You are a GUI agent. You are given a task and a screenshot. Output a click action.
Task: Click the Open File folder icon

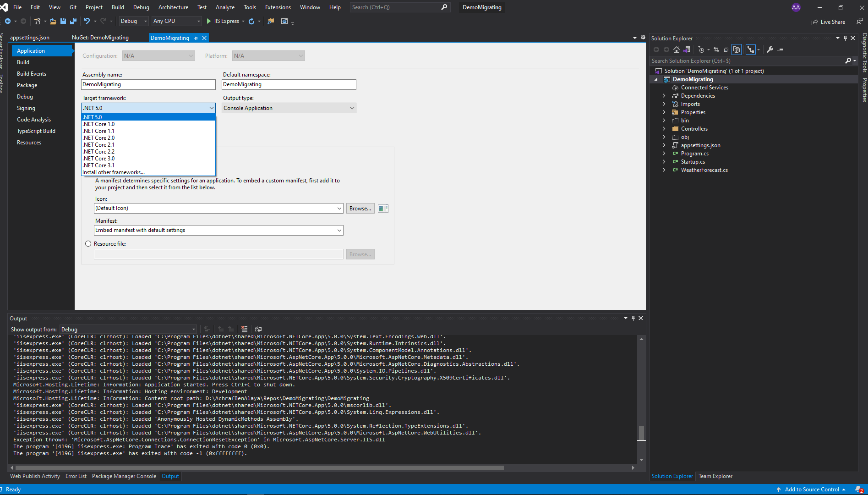[53, 21]
